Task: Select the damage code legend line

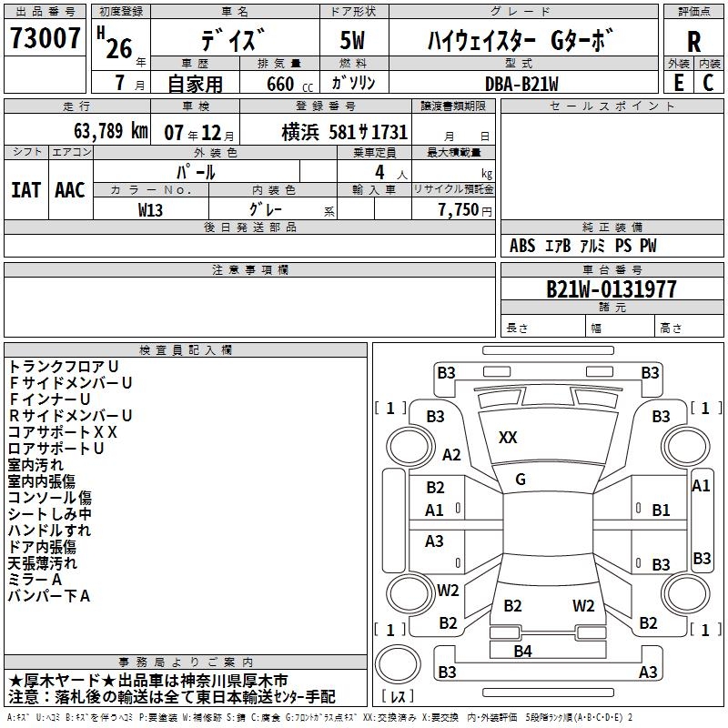Action: [320, 718]
